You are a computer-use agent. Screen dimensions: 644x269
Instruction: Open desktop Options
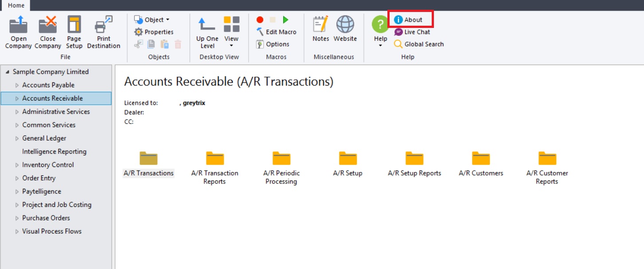275,44
